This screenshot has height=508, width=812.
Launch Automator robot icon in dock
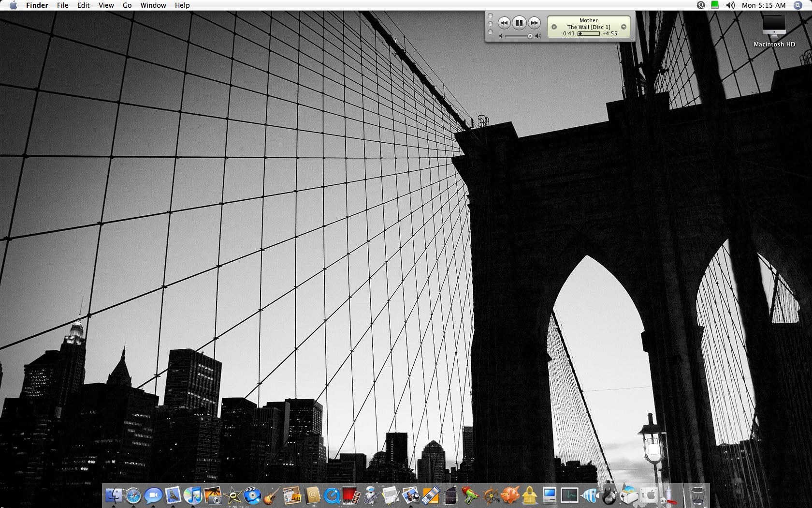pos(371,495)
